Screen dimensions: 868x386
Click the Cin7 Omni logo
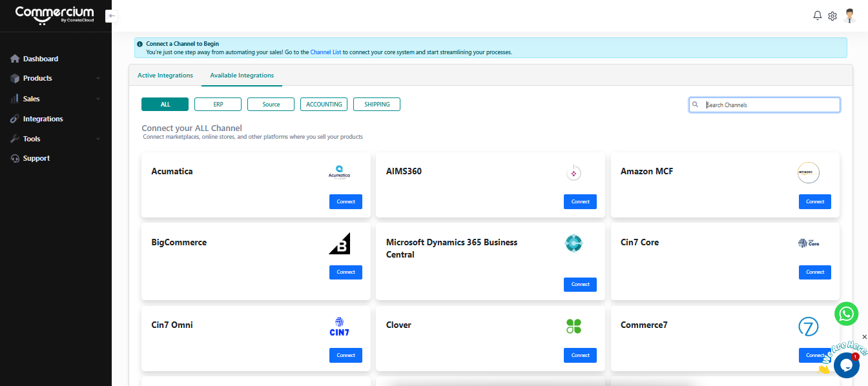[x=339, y=327]
